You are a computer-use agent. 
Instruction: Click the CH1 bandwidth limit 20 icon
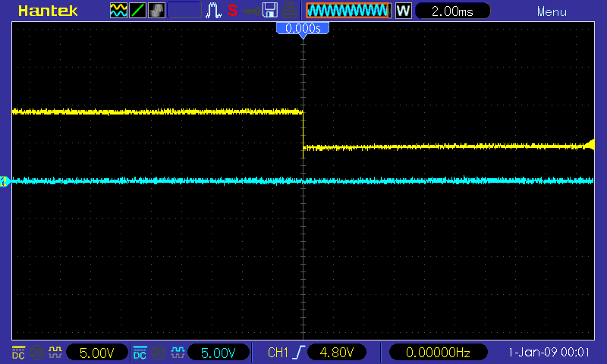pos(36,353)
